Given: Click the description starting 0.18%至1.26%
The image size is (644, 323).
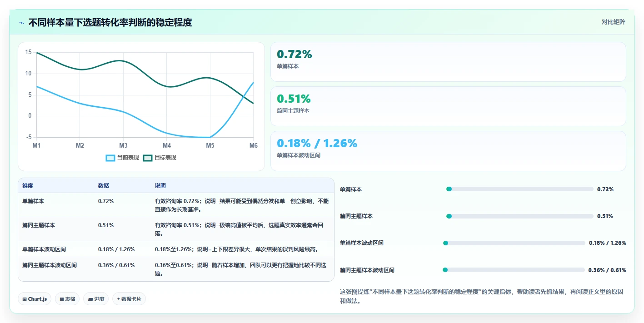Looking at the screenshot, I should click(236, 249).
